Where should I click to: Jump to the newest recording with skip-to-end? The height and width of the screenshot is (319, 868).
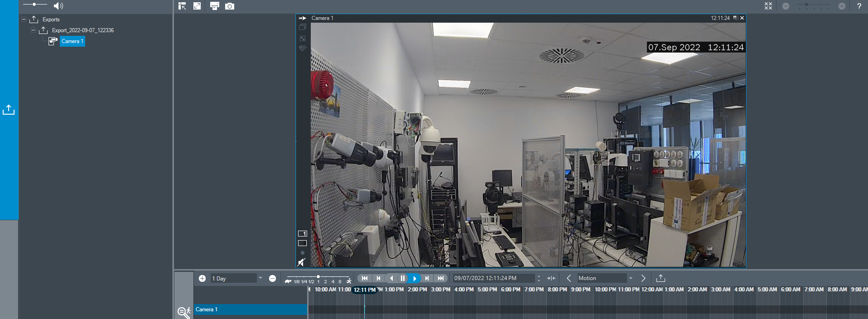(x=440, y=278)
